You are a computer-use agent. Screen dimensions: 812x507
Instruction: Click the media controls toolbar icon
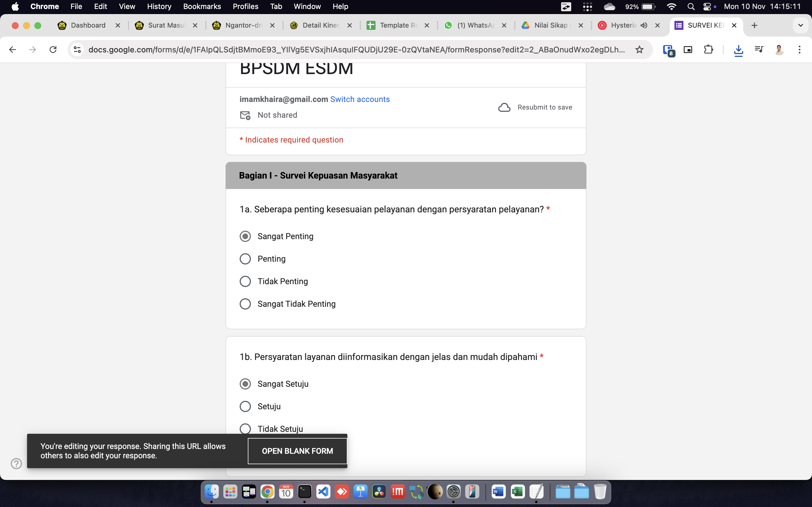(x=759, y=50)
